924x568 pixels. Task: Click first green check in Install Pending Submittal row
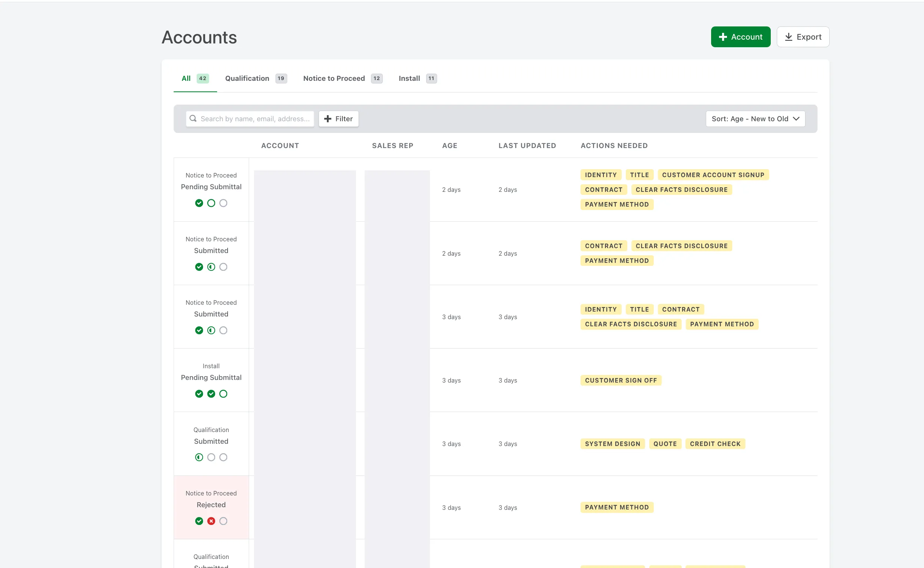[x=199, y=394]
